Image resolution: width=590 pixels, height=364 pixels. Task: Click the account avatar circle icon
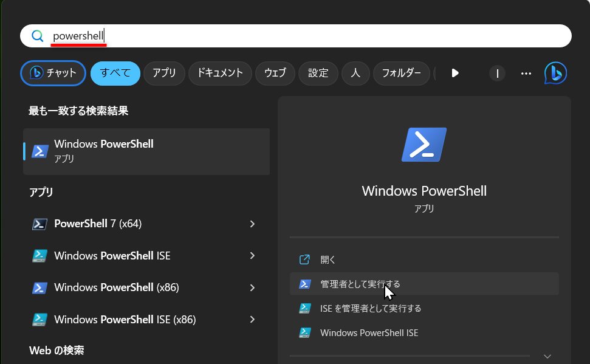[497, 73]
